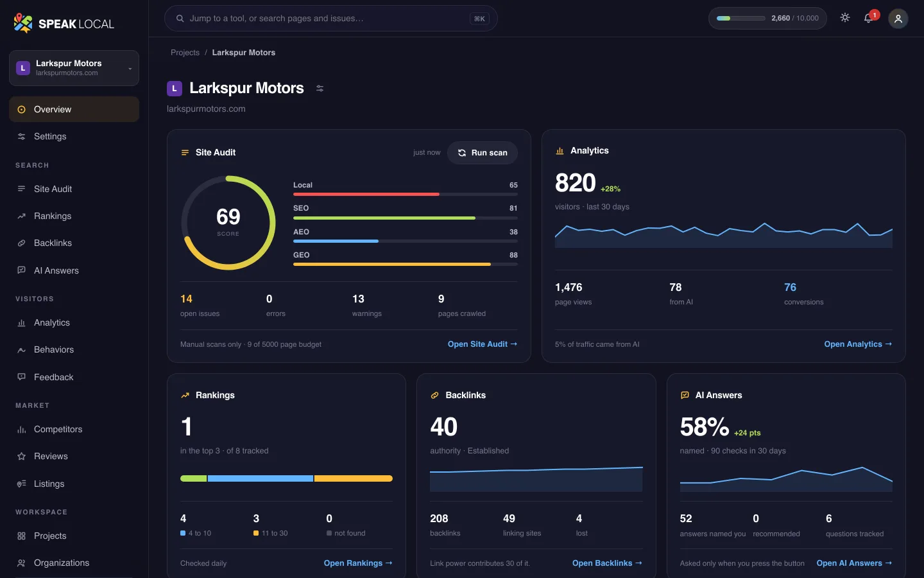Image resolution: width=924 pixels, height=578 pixels.
Task: Click Projects in the breadcrumb
Action: coord(185,53)
